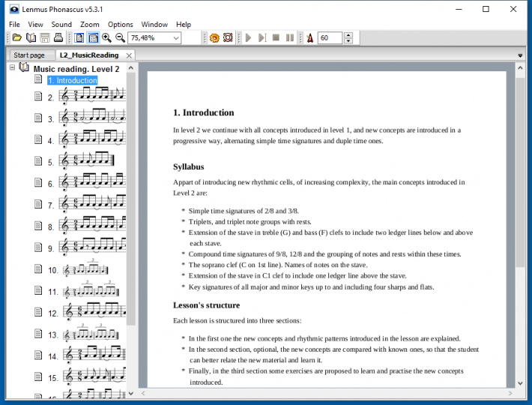Open the Zoom menu
532x405 pixels.
click(x=90, y=25)
